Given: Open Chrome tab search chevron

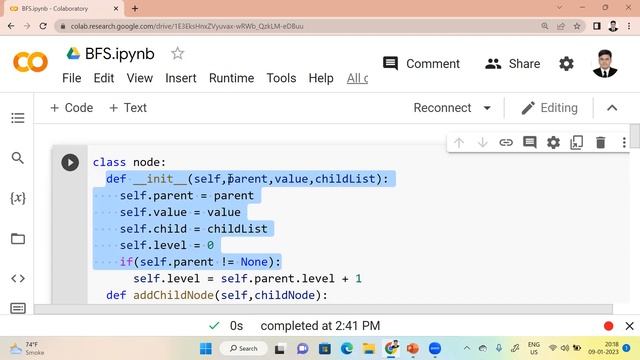Looking at the screenshot, I should click(560, 7).
